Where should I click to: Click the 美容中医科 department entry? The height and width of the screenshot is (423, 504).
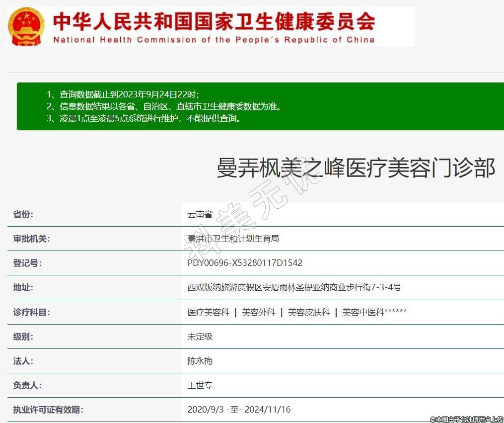(363, 312)
